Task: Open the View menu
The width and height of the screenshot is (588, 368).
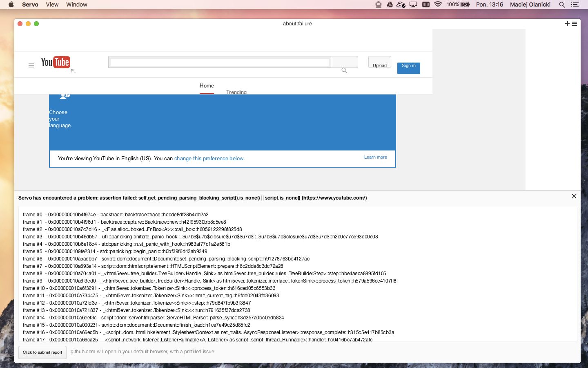Action: tap(52, 4)
